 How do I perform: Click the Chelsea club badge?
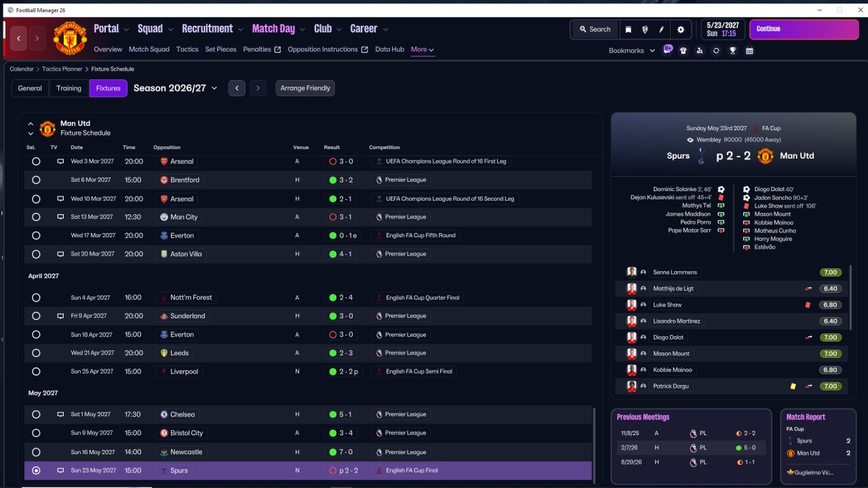(163, 415)
